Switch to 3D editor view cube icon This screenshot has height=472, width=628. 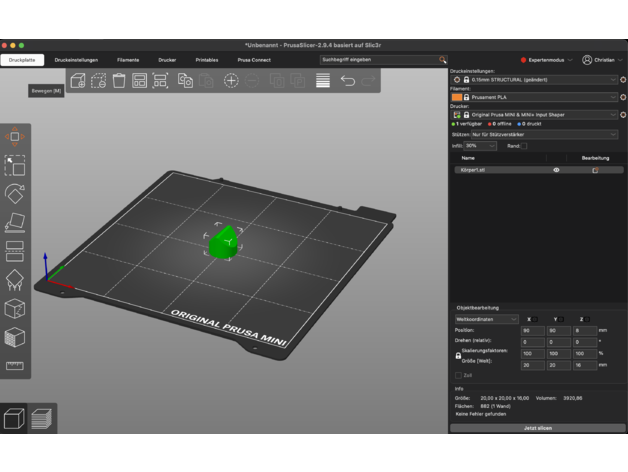pyautogui.click(x=14, y=419)
